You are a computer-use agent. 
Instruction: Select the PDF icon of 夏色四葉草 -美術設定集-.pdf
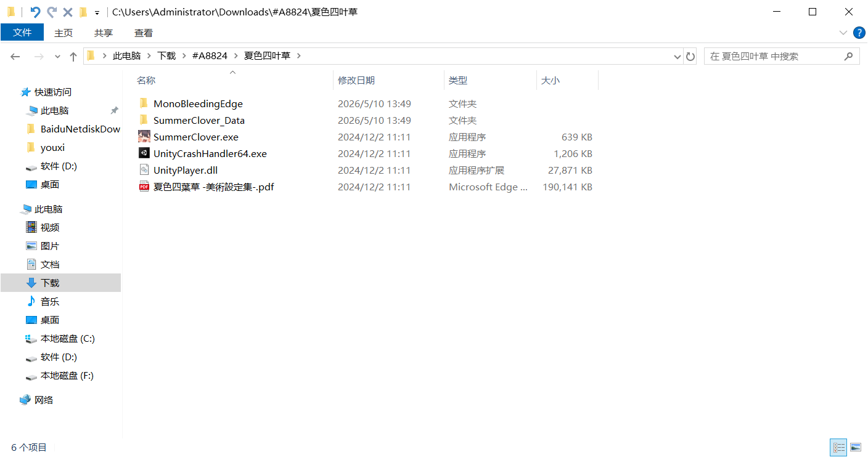(144, 187)
